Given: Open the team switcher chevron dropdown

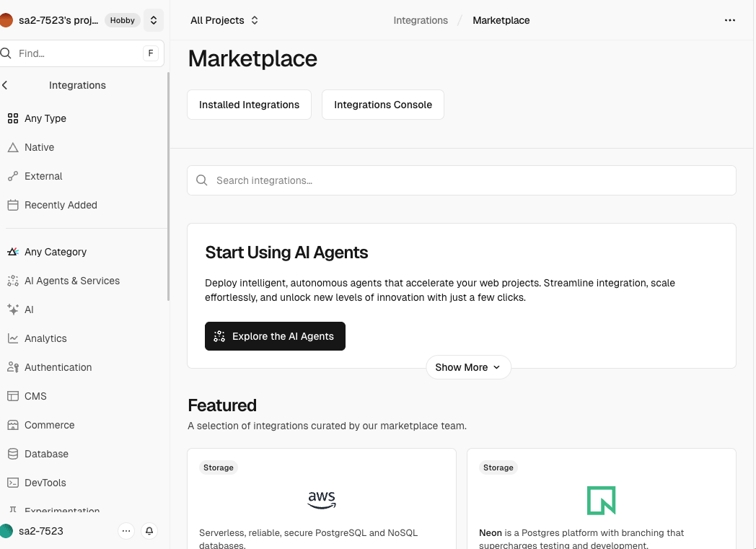Looking at the screenshot, I should tap(154, 20).
